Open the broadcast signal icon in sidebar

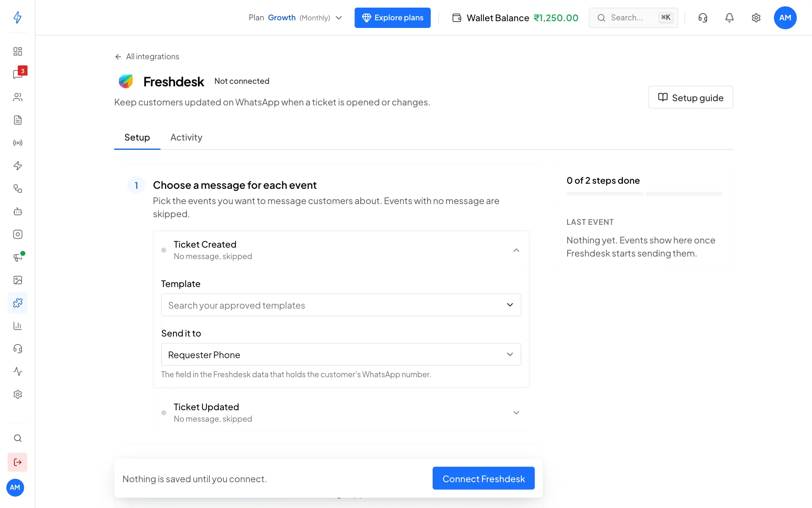click(17, 143)
